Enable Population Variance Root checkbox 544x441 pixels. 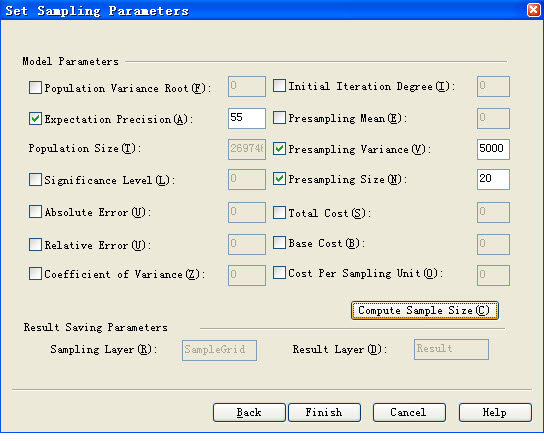[x=35, y=87]
